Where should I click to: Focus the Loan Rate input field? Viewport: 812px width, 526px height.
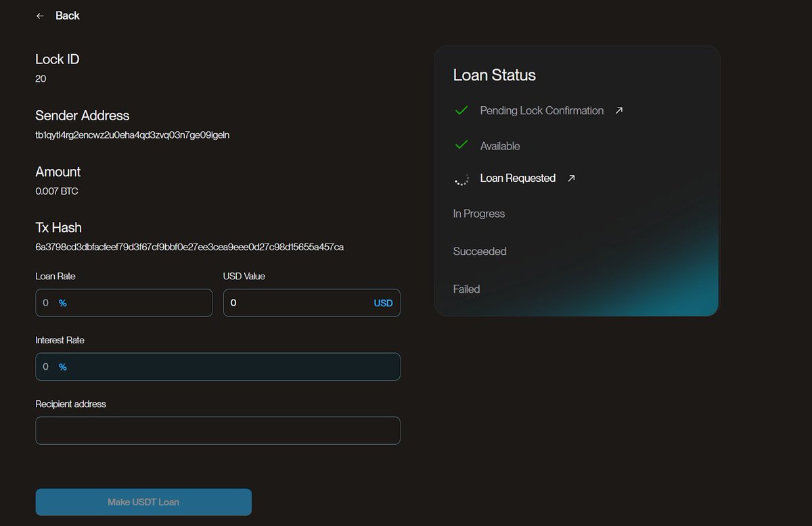(124, 303)
